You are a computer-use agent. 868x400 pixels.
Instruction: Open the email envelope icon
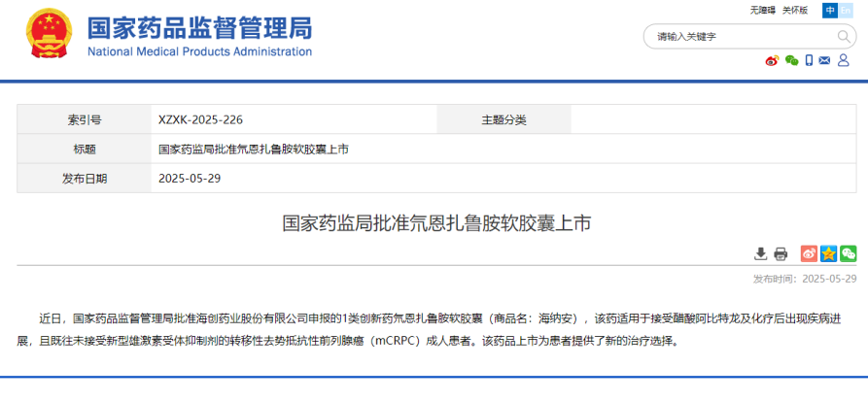click(825, 61)
